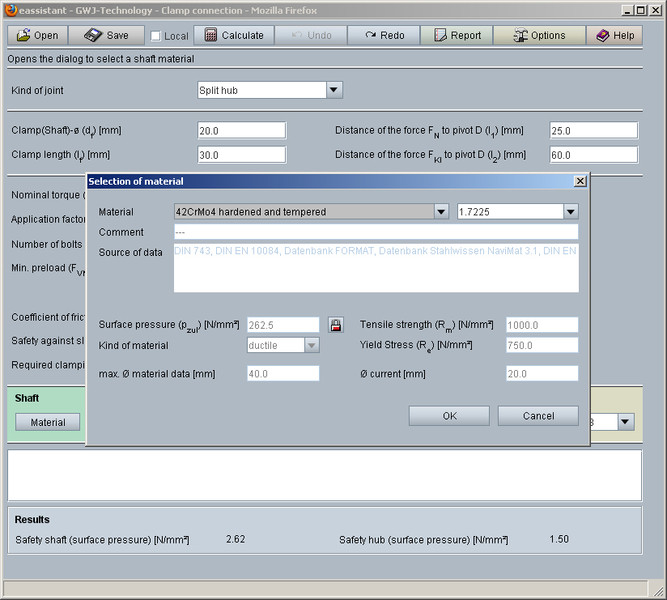Enable the Local checkbox
The width and height of the screenshot is (667, 600).
click(155, 36)
